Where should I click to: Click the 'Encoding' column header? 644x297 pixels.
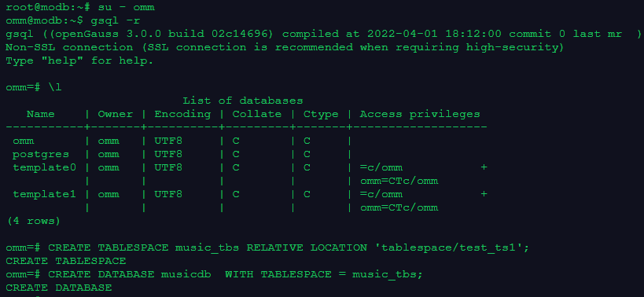click(x=182, y=114)
